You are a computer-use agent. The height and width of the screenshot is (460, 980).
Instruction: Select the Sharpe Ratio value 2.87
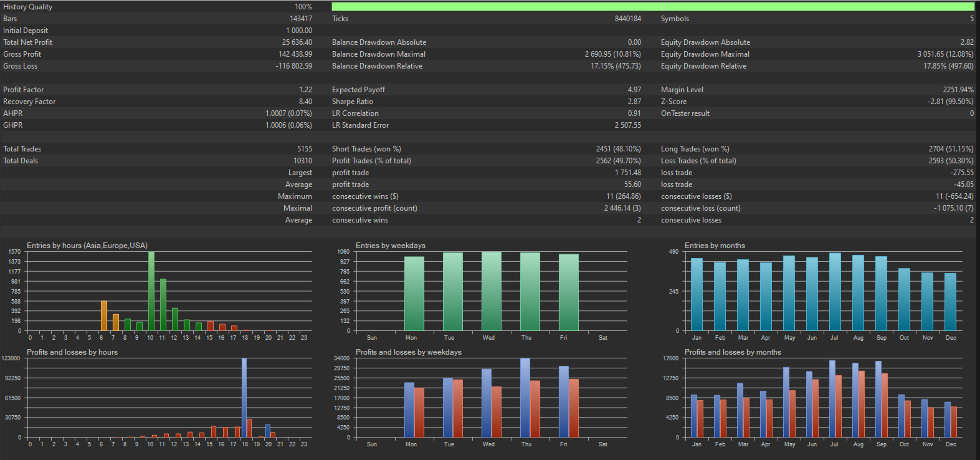point(634,102)
